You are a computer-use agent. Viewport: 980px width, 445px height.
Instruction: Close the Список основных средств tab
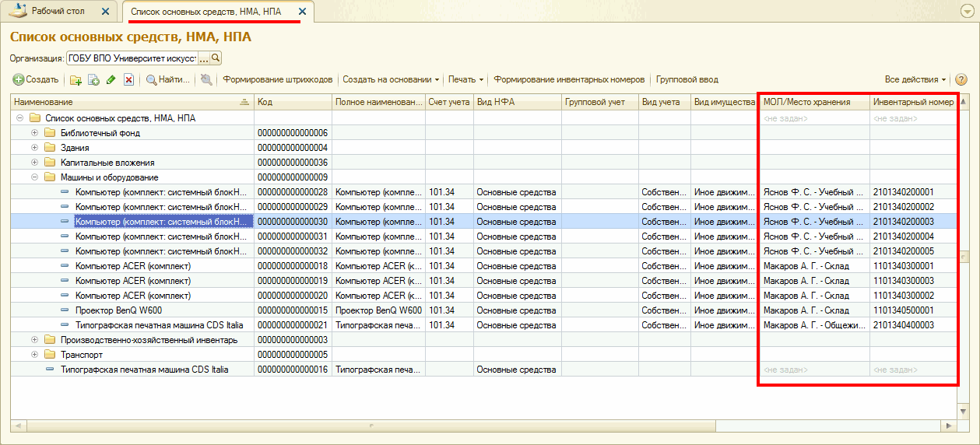point(302,12)
